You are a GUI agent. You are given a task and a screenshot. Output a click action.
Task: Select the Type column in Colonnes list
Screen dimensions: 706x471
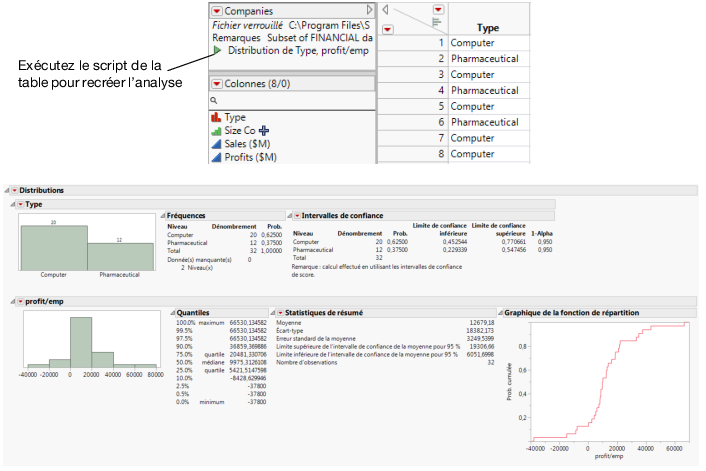click(x=235, y=118)
